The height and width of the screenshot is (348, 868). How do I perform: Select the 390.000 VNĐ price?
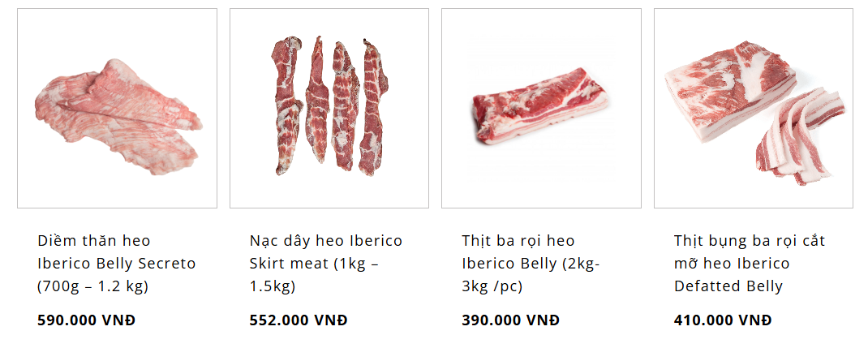pyautogui.click(x=510, y=320)
